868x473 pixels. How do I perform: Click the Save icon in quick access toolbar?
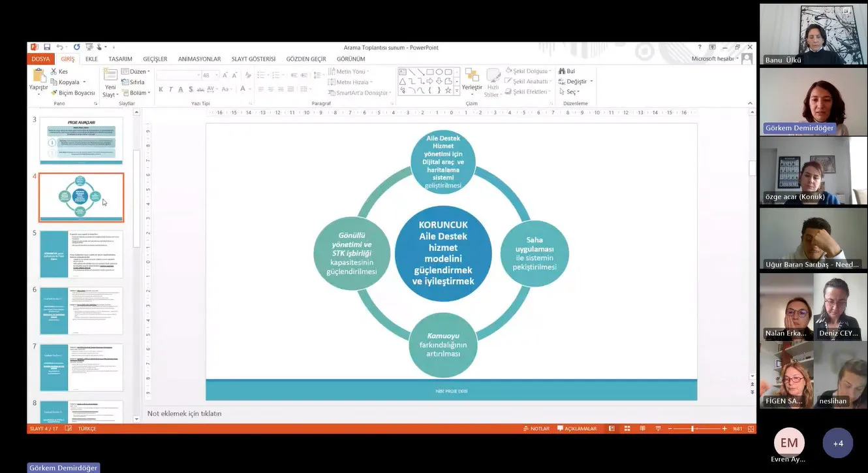(47, 47)
